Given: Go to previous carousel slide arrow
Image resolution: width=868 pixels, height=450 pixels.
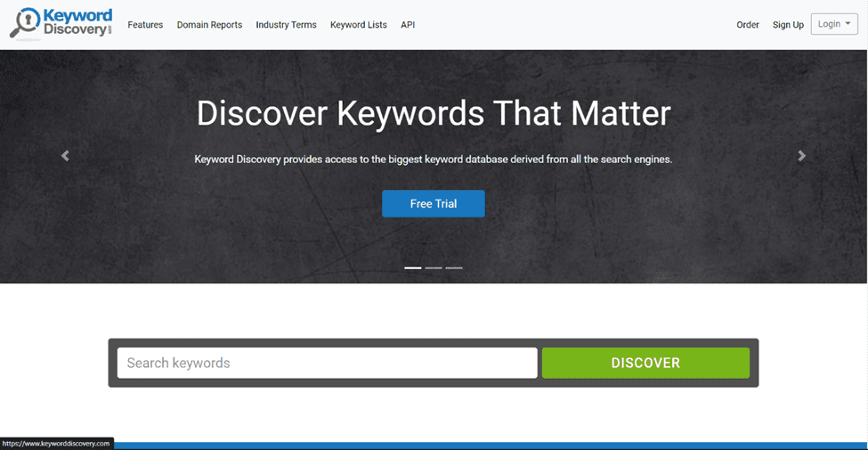Looking at the screenshot, I should tap(65, 156).
